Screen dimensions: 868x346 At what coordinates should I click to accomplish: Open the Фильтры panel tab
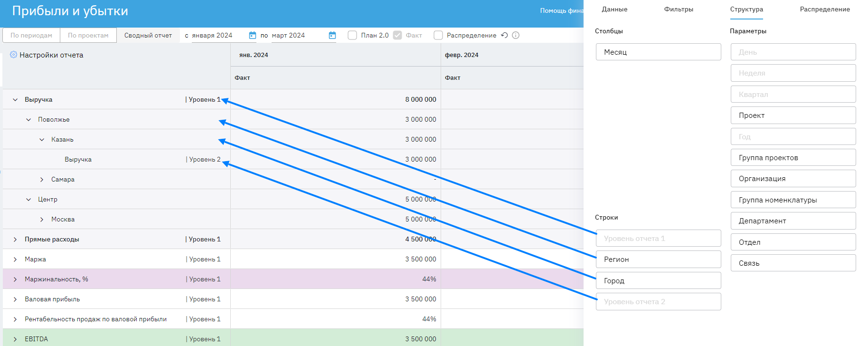679,9
